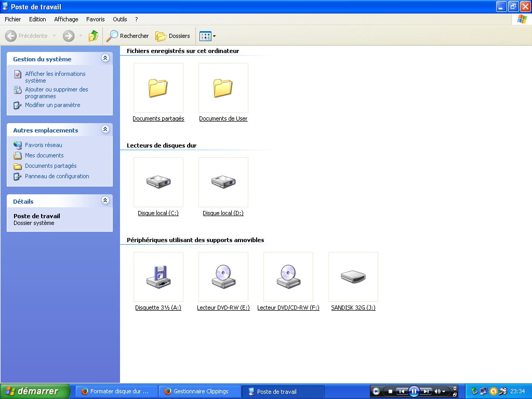The width and height of the screenshot is (532, 399).
Task: Open Favoris réseau link
Action: (44, 145)
